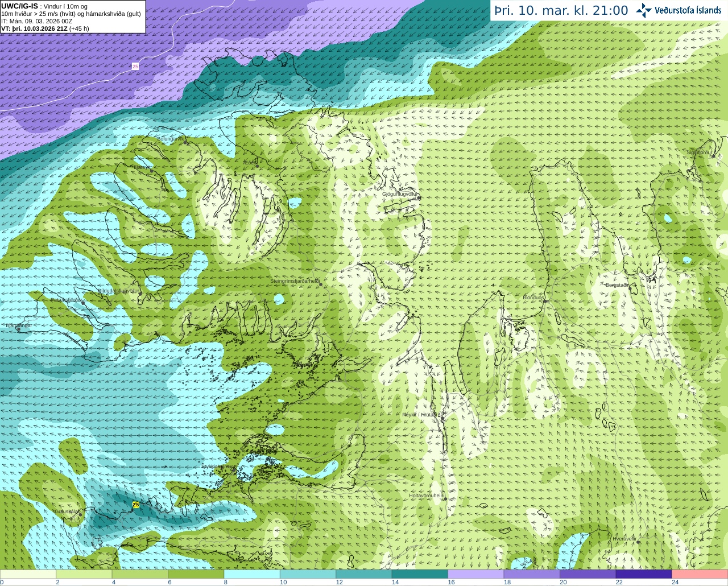Image resolution: width=728 pixels, height=586 pixels.
Task: Click the Siglufjörður station label
Action: pyautogui.click(x=699, y=152)
